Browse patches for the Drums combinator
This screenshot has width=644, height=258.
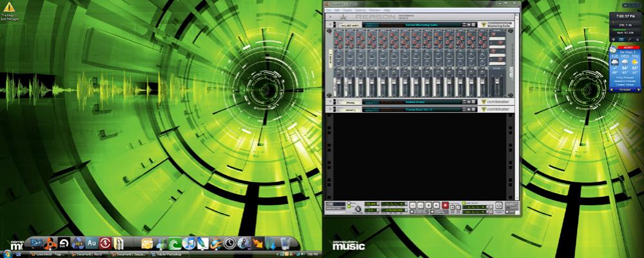click(x=469, y=102)
